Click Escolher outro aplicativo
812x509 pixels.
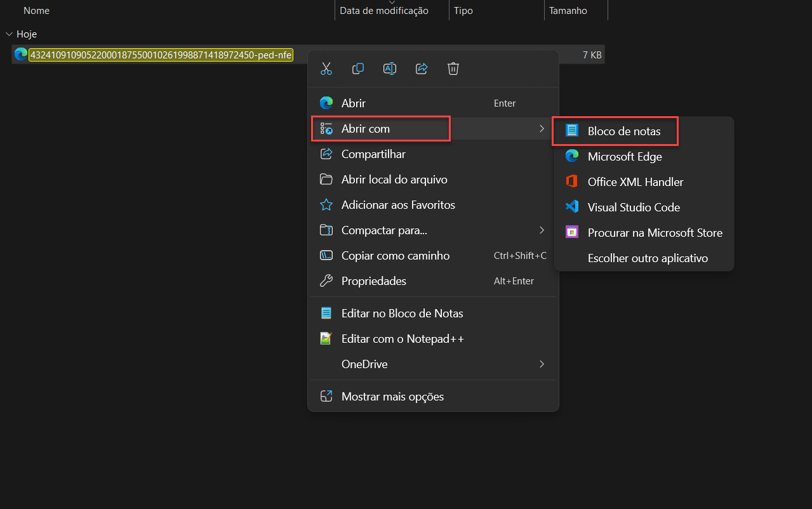tap(647, 258)
